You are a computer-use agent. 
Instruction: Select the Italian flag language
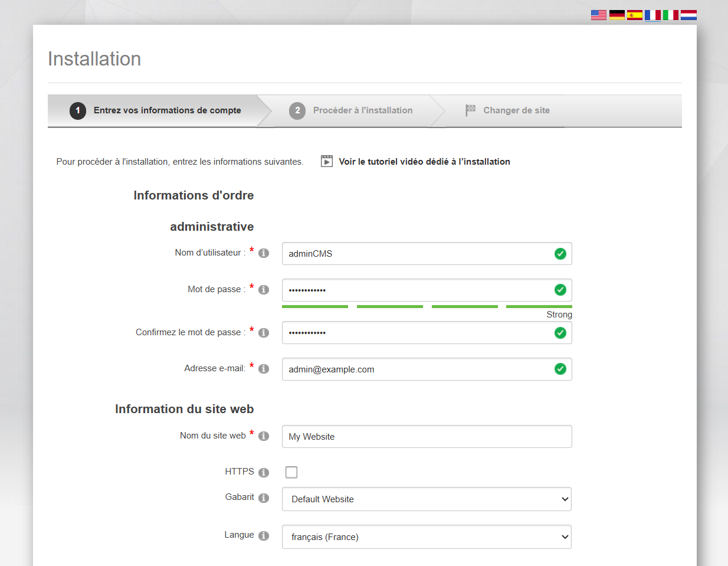670,15
